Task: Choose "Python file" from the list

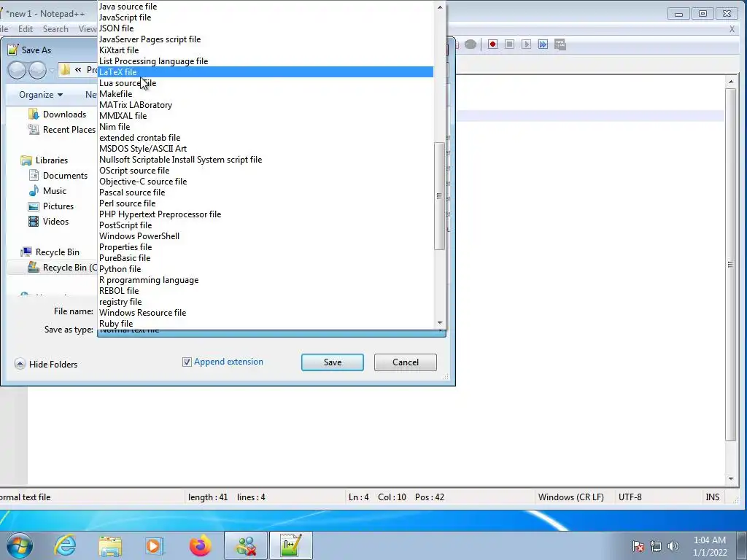Action: coord(266,269)
